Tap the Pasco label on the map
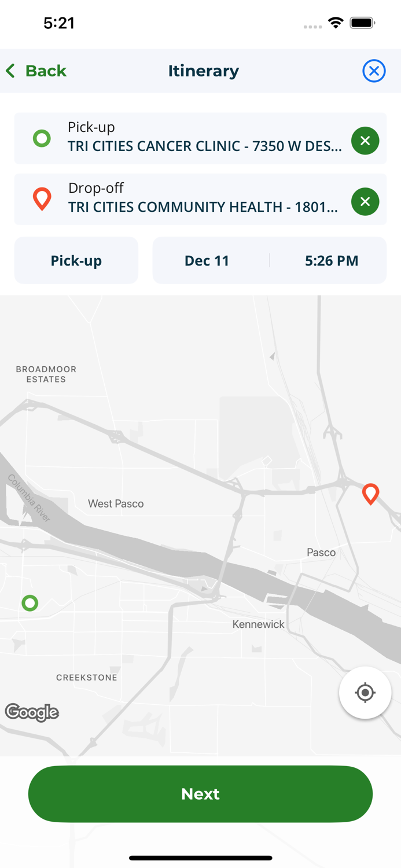This screenshot has height=868, width=401. (321, 553)
